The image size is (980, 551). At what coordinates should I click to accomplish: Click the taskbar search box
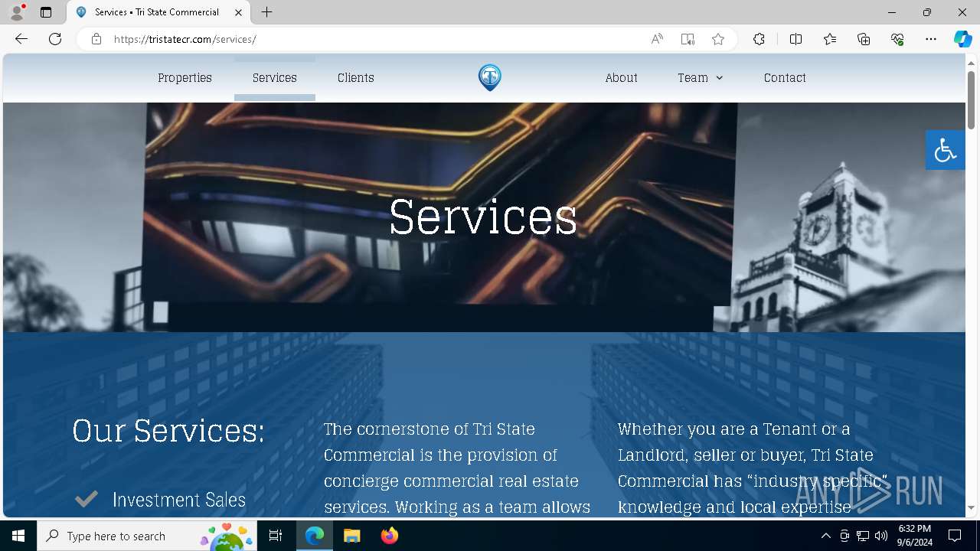click(147, 536)
